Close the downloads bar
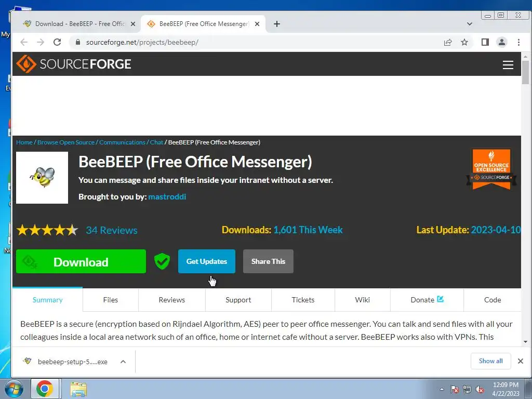This screenshot has height=399, width=532. [521, 361]
